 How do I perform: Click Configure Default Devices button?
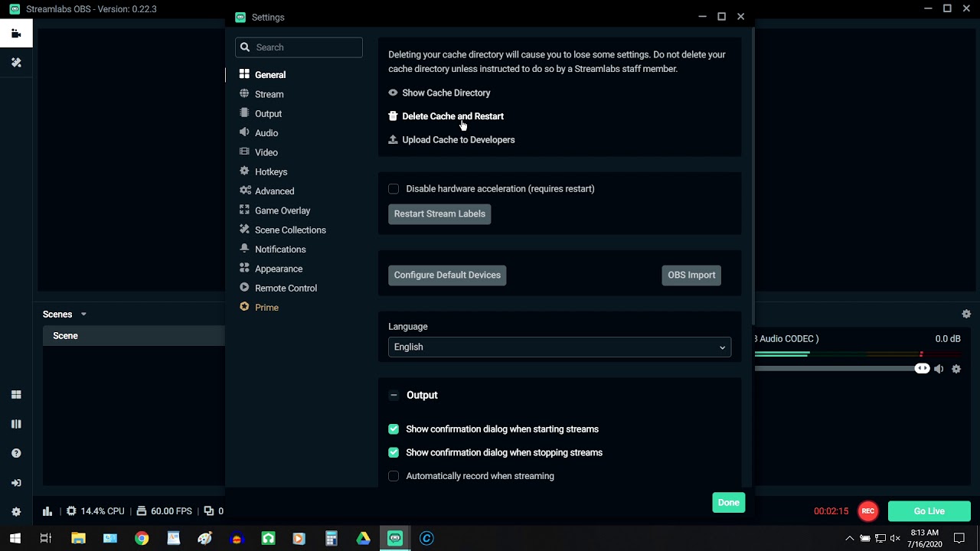click(447, 275)
